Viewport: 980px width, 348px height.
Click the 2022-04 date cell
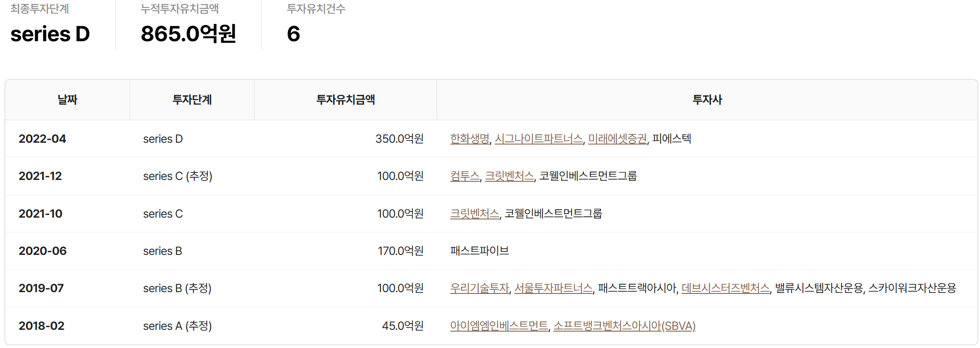click(43, 139)
